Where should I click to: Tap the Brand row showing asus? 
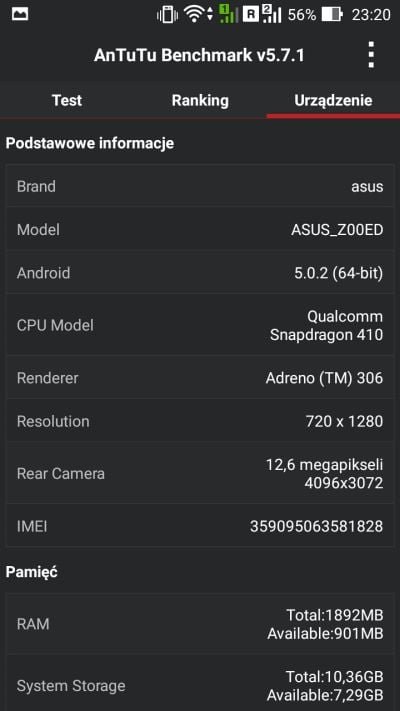(x=200, y=186)
